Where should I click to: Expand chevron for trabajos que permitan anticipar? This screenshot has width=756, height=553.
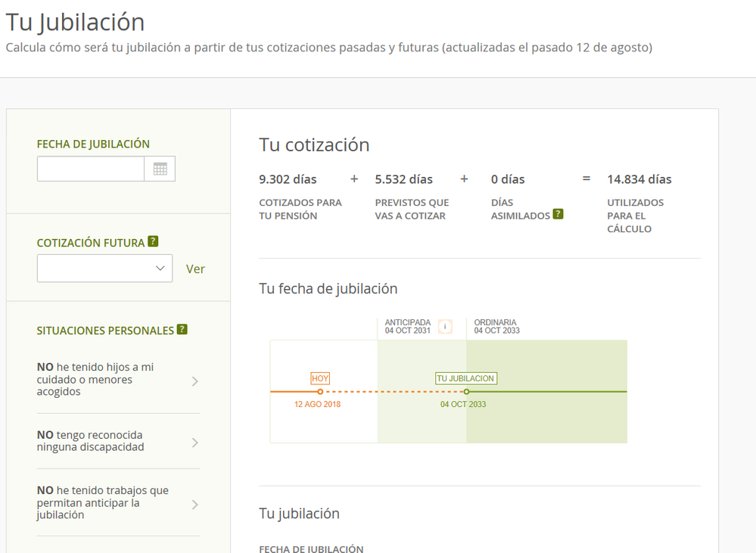195,504
